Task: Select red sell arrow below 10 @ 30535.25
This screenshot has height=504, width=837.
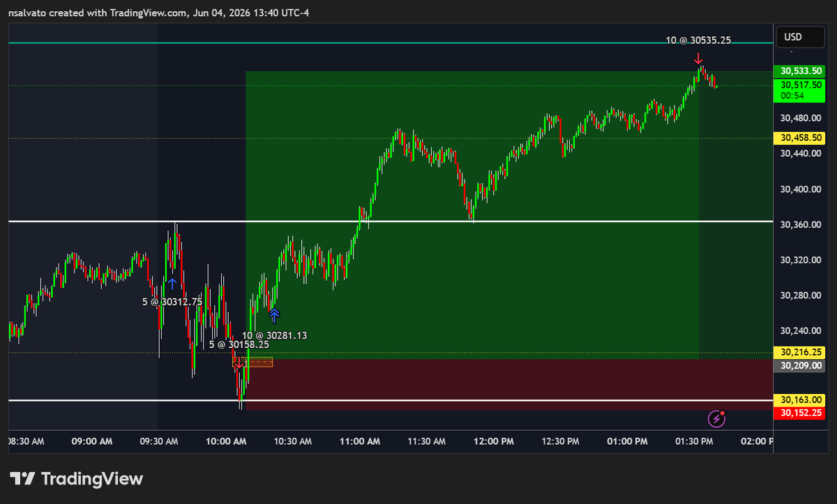Action: (x=698, y=59)
